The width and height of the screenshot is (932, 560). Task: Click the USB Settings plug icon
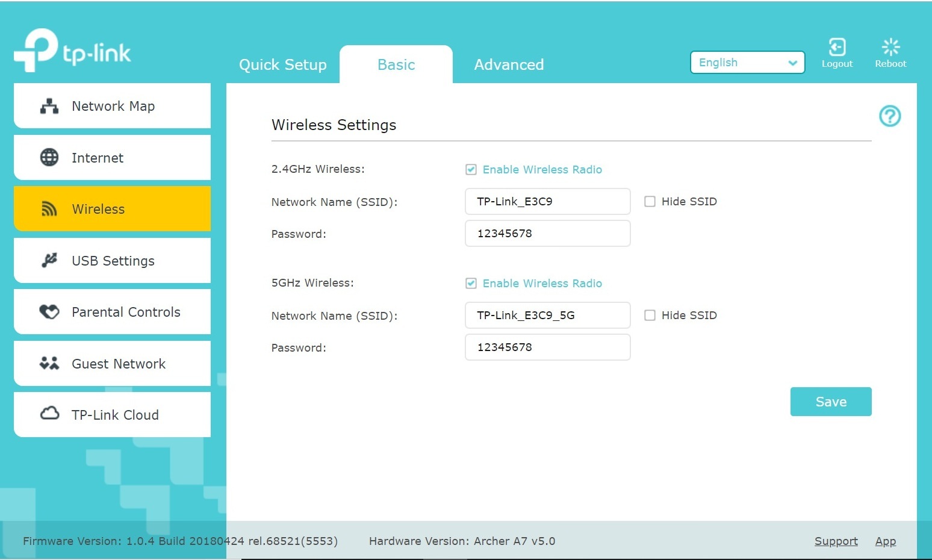coord(49,260)
